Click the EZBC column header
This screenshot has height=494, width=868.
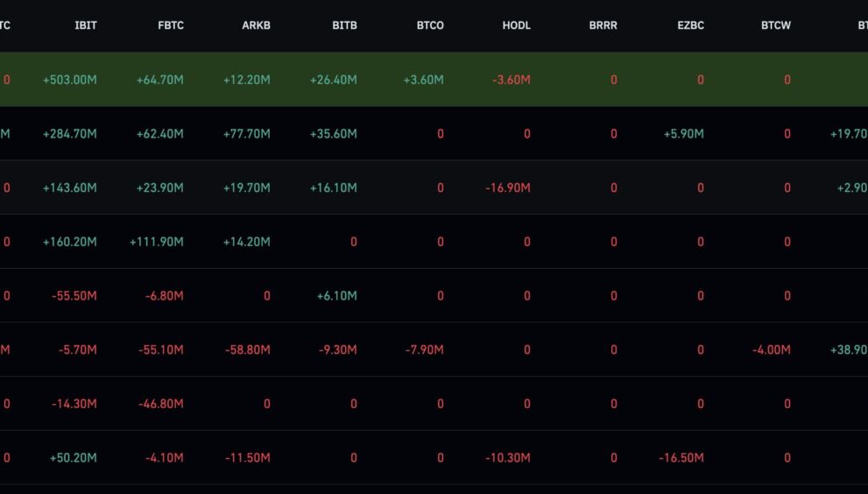(690, 25)
